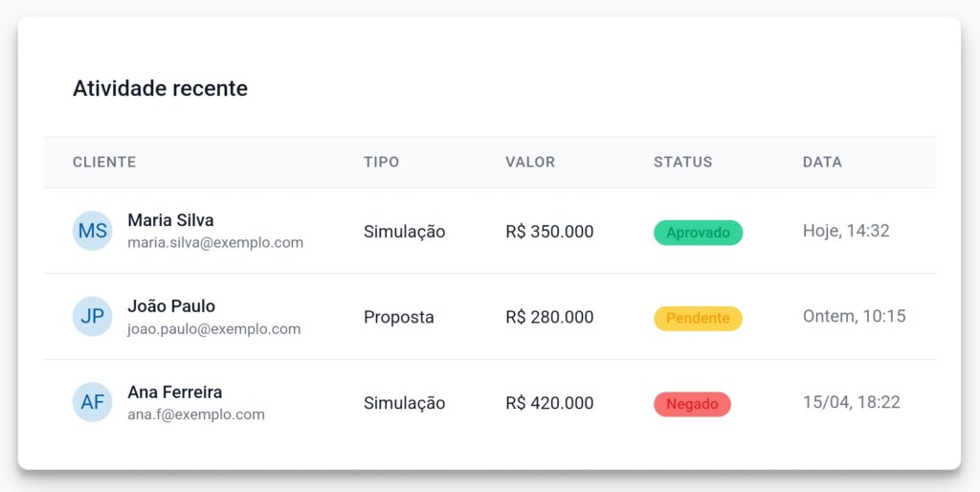
Task: Click the yellow Pendente status badge
Action: 698,318
